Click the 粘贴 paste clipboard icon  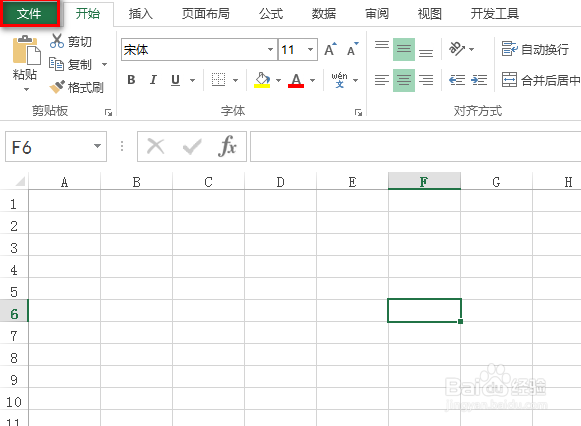26,50
